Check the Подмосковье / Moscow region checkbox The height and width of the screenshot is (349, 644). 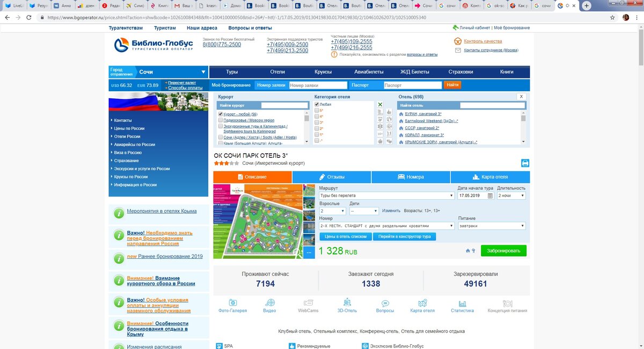coord(221,121)
